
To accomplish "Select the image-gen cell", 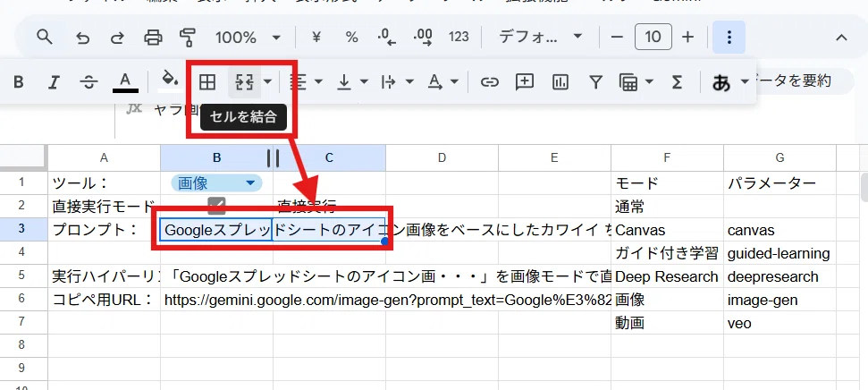I will point(780,300).
